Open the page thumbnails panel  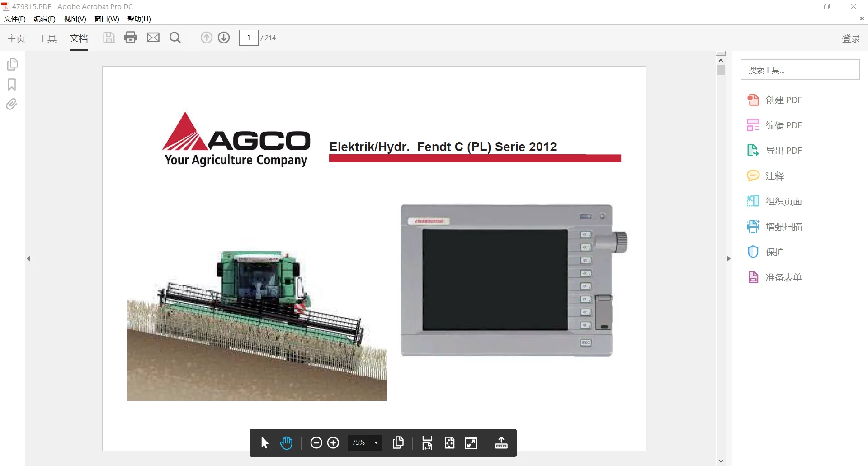coord(12,64)
